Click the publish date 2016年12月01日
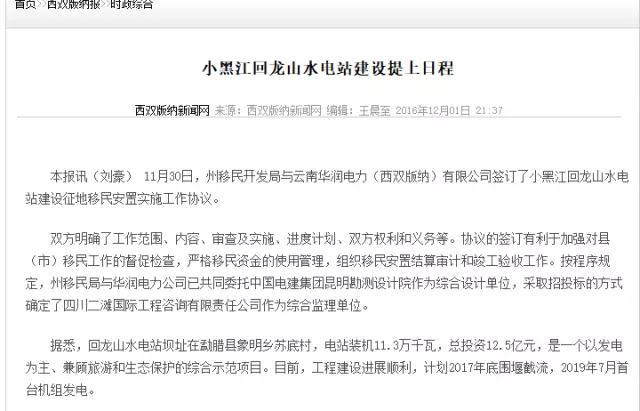The height and width of the screenshot is (411, 640). pos(433,110)
